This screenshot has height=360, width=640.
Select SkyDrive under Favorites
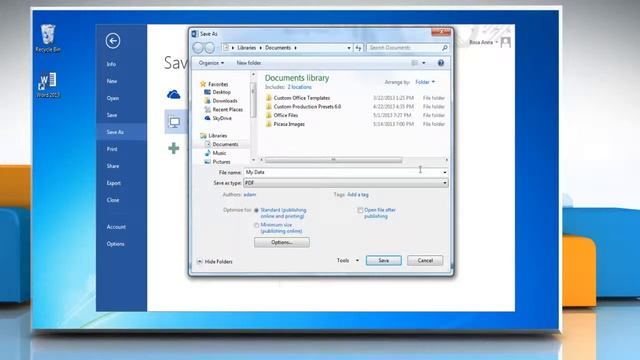[218, 118]
